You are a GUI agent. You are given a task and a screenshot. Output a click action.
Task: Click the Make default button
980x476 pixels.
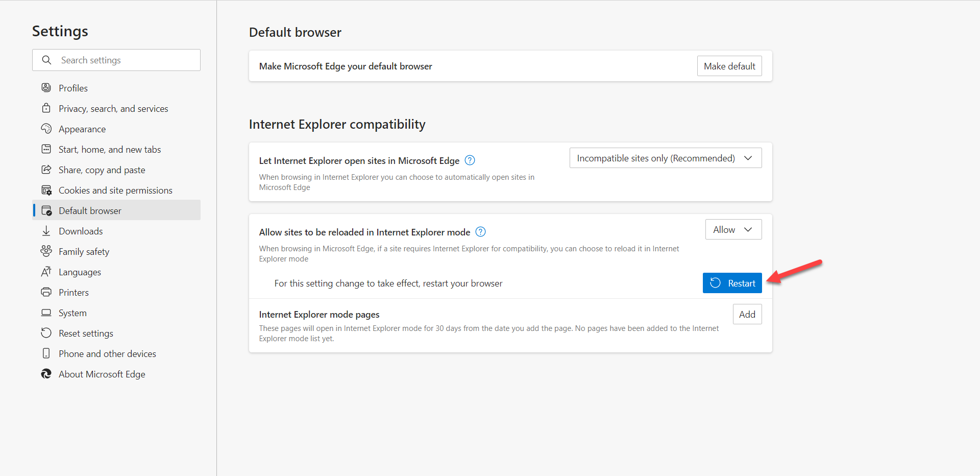coord(729,66)
